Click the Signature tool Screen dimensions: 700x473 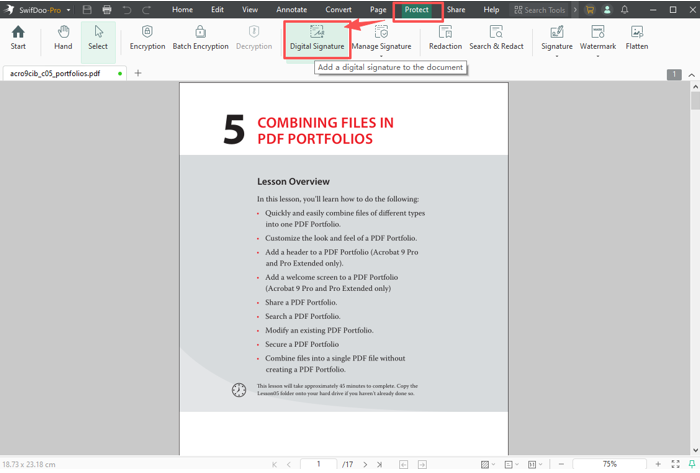click(x=557, y=37)
